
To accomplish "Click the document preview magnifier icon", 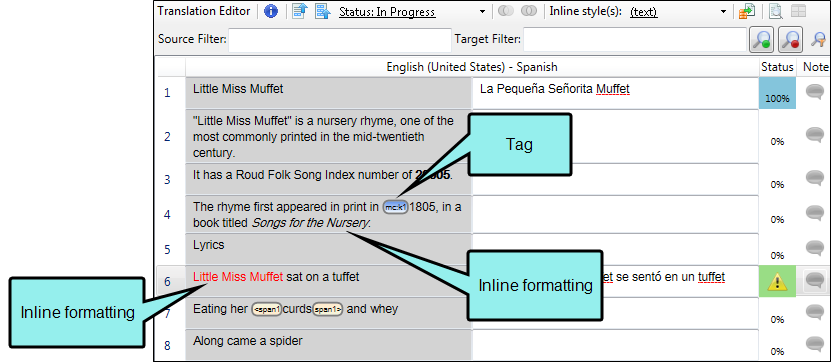I will coord(776,12).
